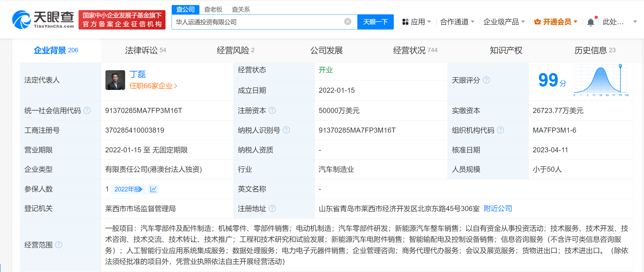Expand the 合作通道 dropdown
This screenshot has width=644, height=272.
click(x=457, y=22)
